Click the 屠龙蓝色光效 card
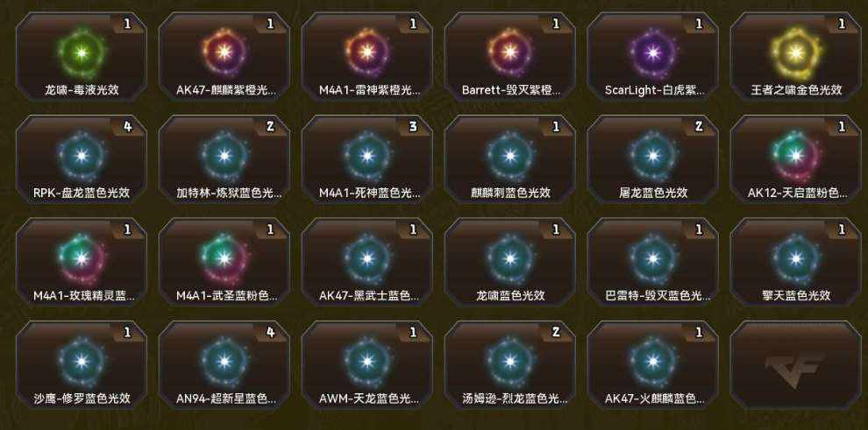The image size is (868, 430). (x=652, y=159)
